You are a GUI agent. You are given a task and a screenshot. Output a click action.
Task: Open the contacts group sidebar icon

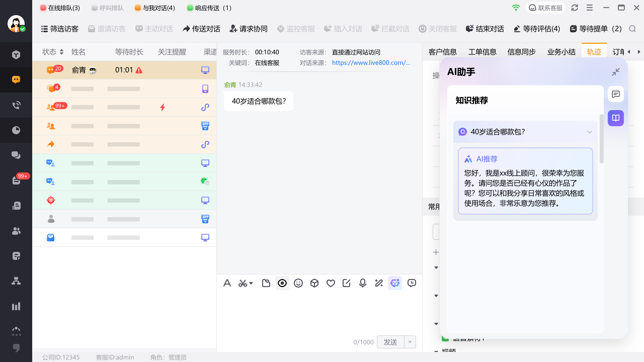click(x=16, y=231)
